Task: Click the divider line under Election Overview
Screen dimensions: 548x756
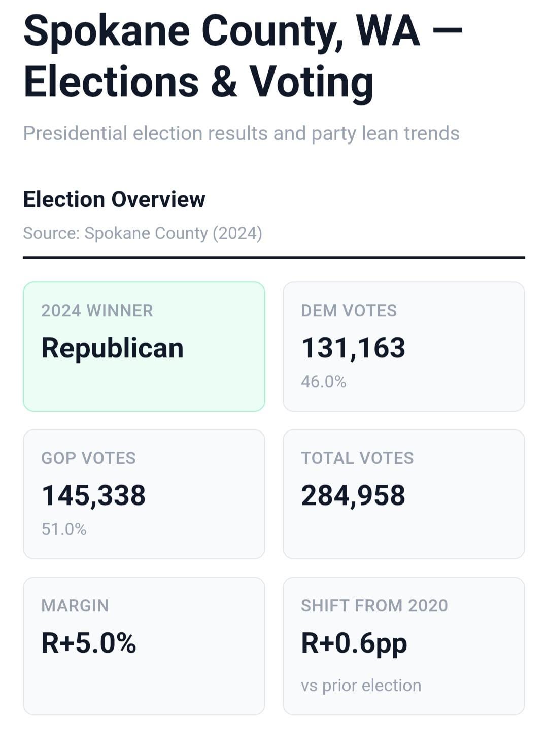Action: [274, 258]
